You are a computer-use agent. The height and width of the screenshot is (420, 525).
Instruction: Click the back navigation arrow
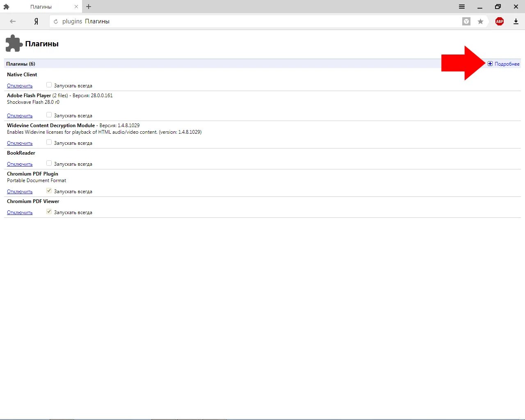[x=13, y=21]
